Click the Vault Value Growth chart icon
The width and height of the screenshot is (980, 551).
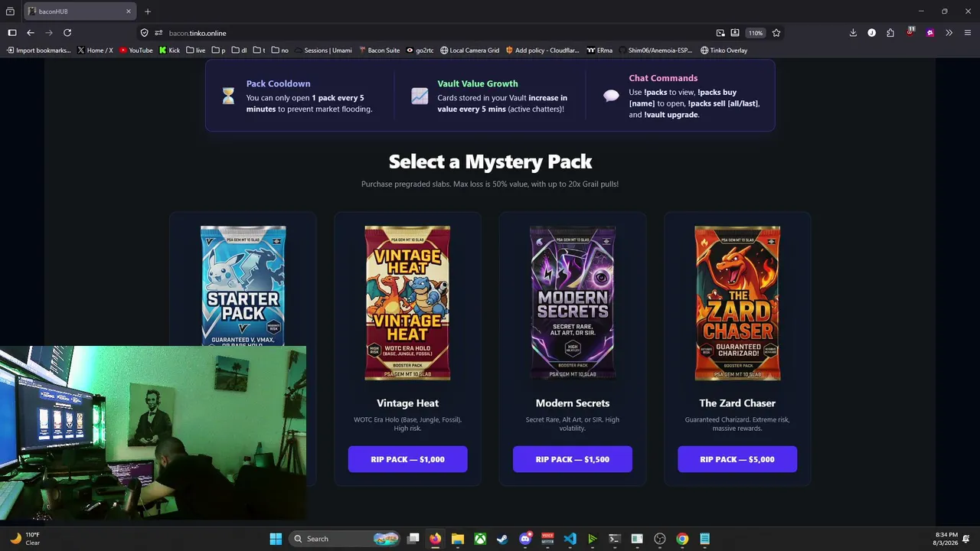point(420,96)
